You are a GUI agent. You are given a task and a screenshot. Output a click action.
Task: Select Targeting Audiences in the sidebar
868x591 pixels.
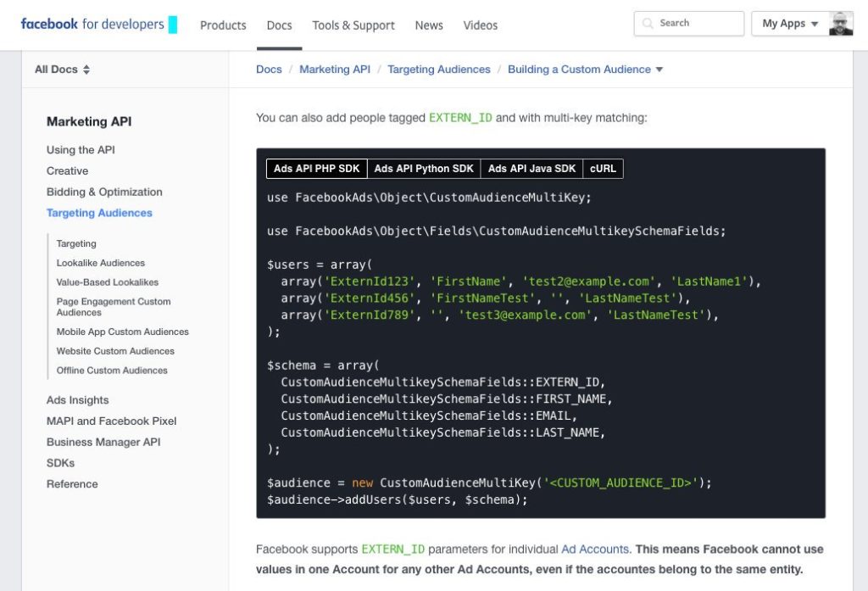click(x=99, y=213)
